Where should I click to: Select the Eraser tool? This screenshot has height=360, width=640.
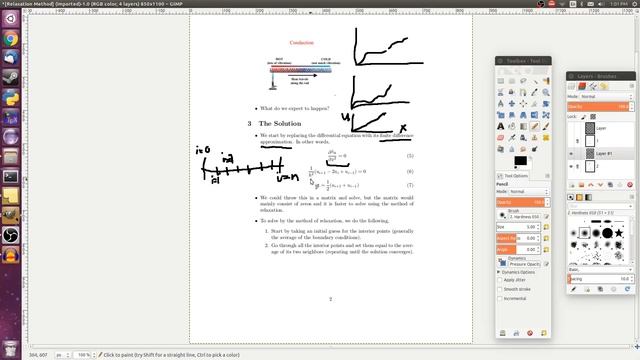point(500,138)
